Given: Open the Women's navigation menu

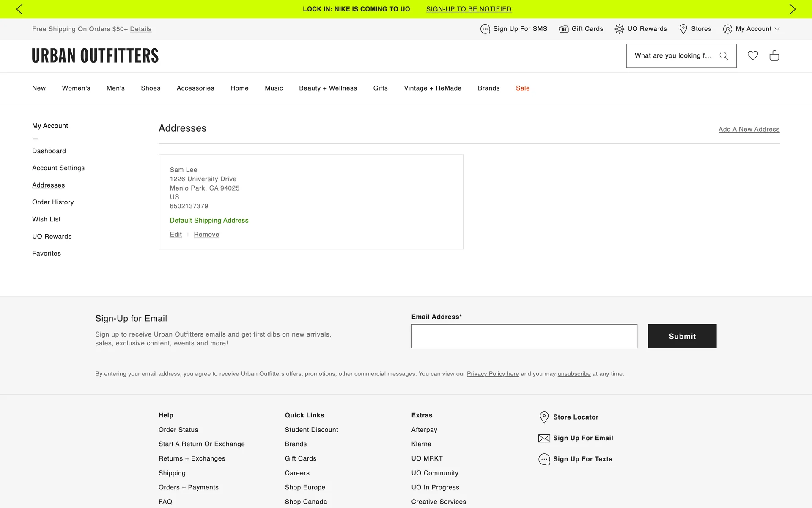Looking at the screenshot, I should pos(76,88).
